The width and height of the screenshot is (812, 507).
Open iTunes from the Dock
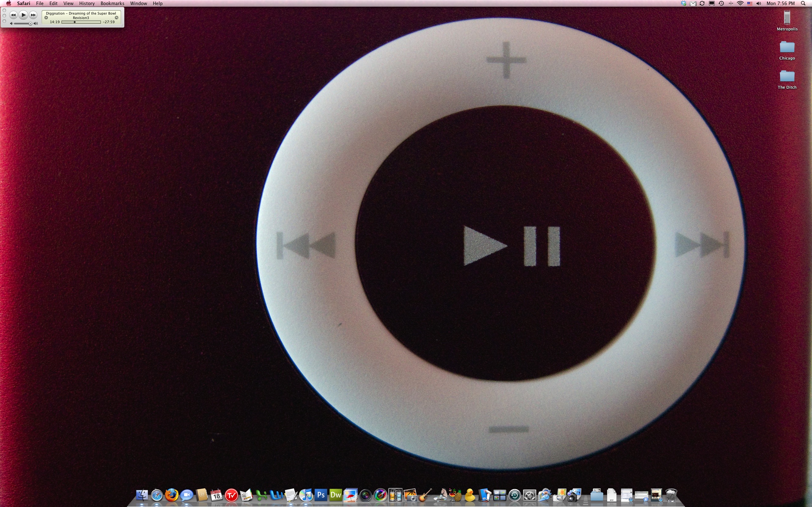click(306, 495)
